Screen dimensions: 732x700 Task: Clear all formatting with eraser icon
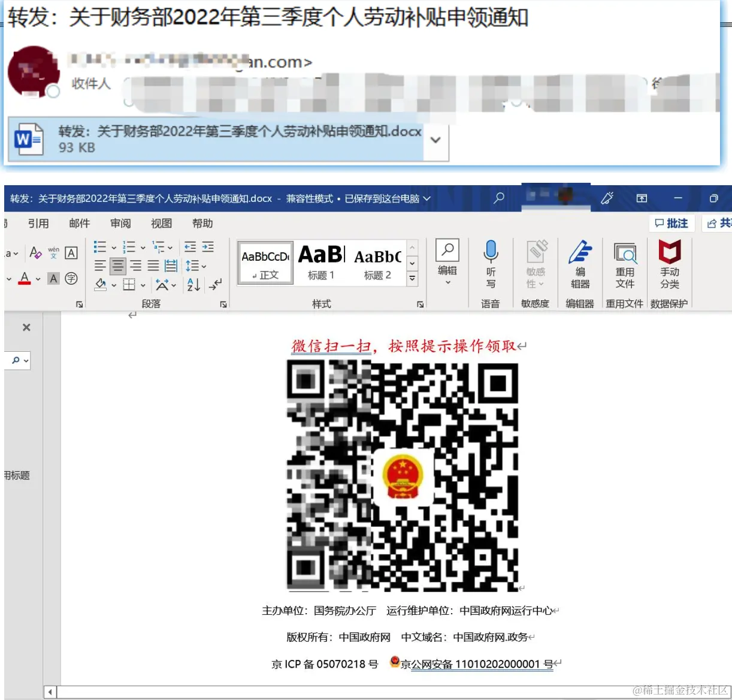click(x=35, y=252)
